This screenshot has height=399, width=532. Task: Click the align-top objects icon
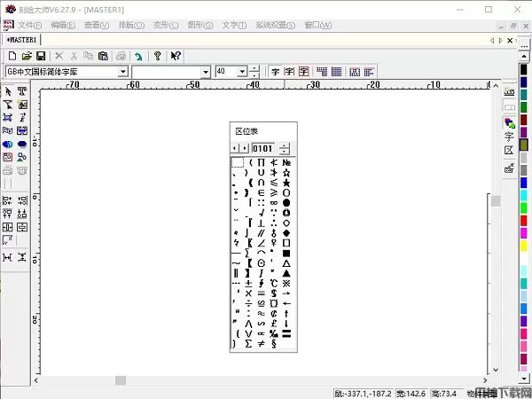(x=8, y=214)
